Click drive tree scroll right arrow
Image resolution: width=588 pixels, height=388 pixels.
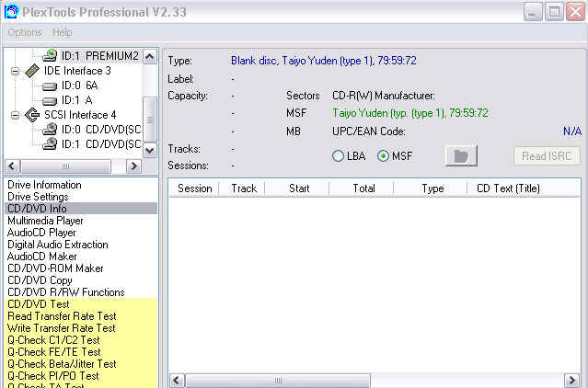point(133,165)
